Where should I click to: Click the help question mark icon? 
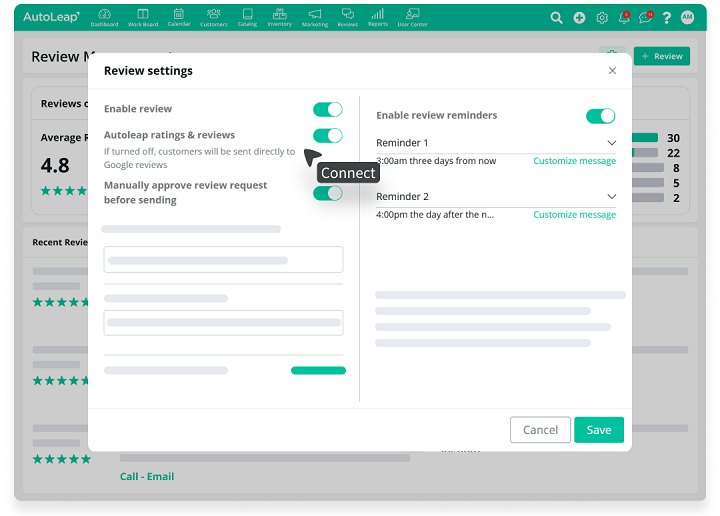(x=667, y=18)
